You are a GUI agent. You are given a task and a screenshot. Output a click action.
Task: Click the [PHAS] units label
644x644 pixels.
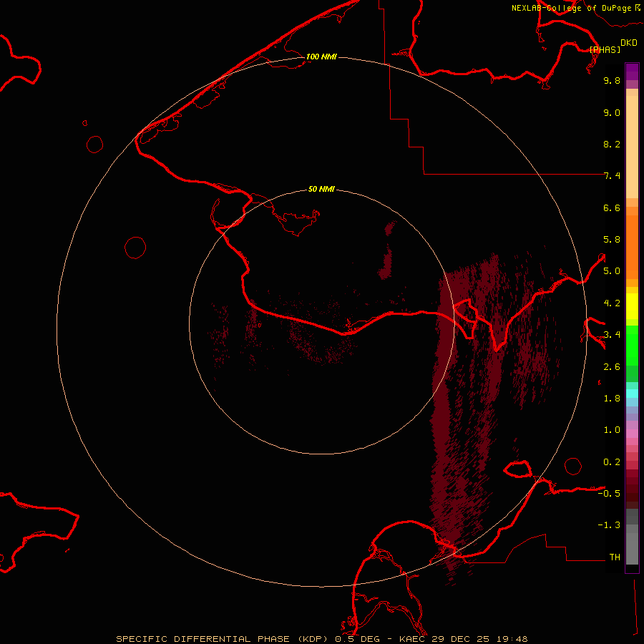pyautogui.click(x=605, y=49)
